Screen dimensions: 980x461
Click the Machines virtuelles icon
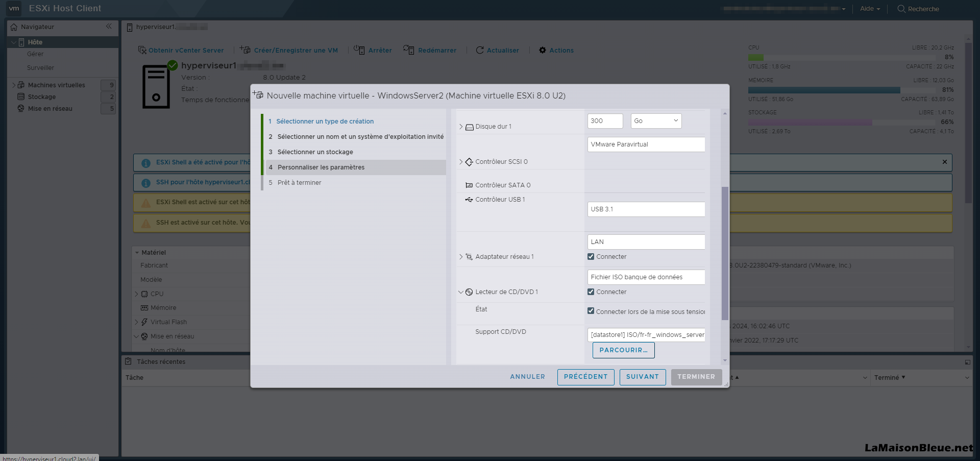tap(21, 85)
